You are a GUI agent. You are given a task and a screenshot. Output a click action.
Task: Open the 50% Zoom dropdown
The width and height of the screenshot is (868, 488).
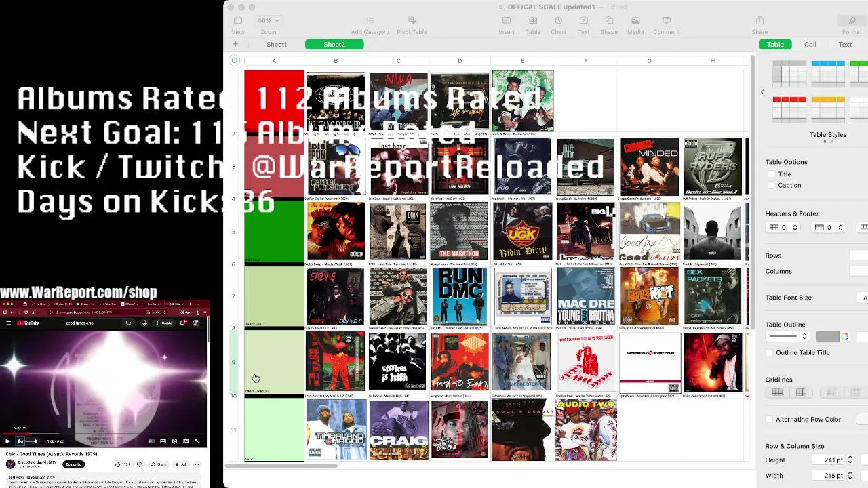tap(268, 20)
